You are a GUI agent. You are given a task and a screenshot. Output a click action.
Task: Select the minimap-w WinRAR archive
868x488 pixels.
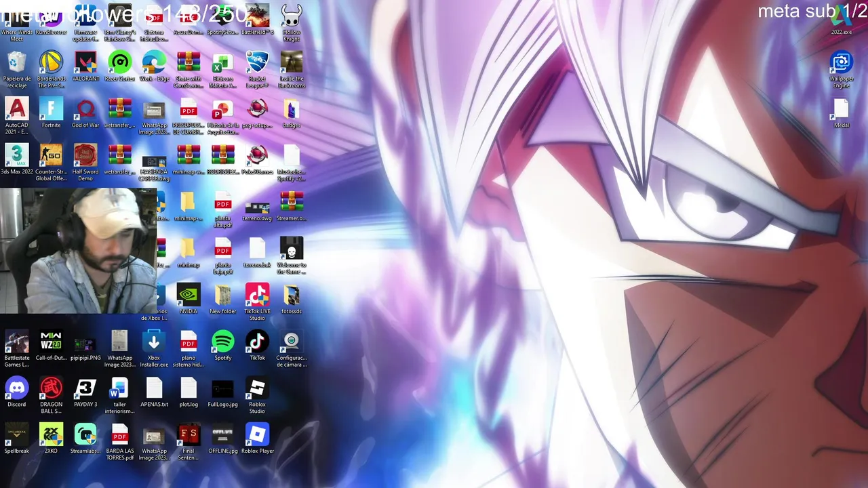point(189,159)
